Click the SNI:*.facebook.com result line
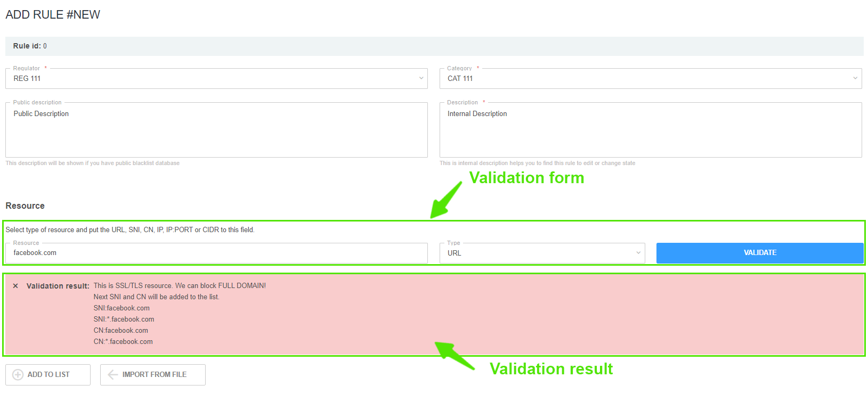The height and width of the screenshot is (402, 868). pyautogui.click(x=124, y=319)
